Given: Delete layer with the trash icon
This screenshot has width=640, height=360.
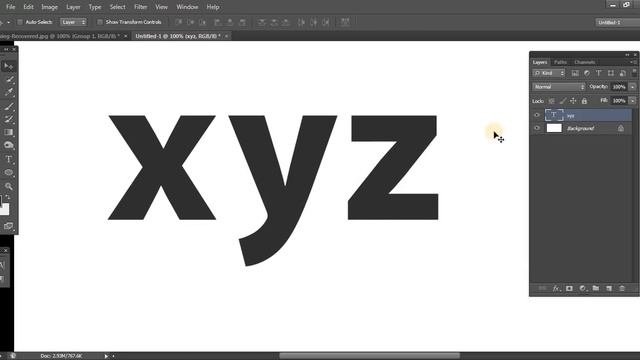Looking at the screenshot, I should coord(622,288).
